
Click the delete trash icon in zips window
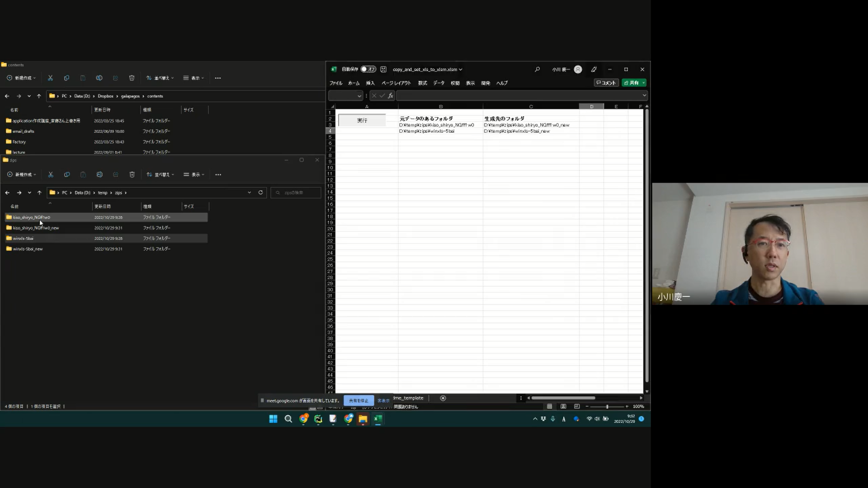click(x=132, y=174)
